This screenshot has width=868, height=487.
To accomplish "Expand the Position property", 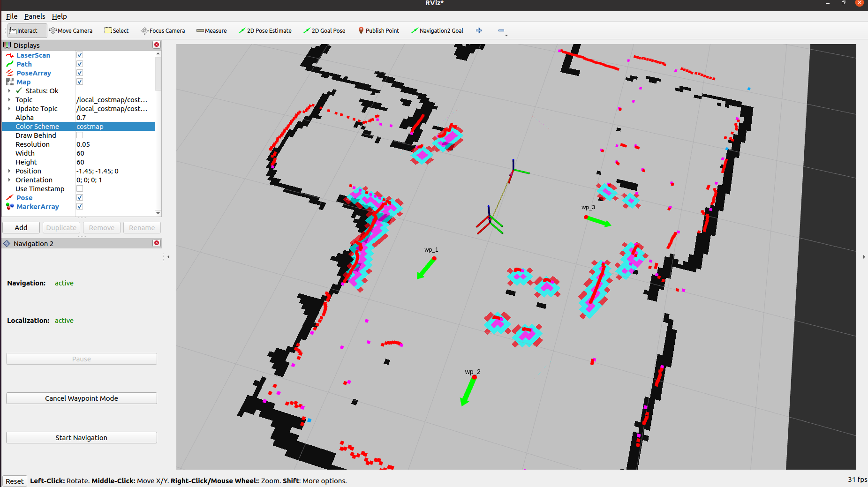I will pos(9,171).
